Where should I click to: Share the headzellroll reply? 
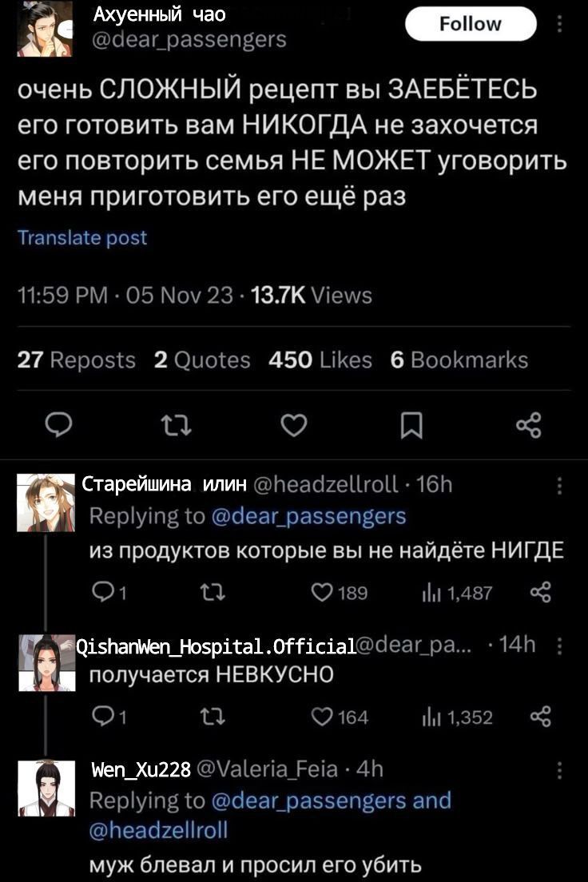(x=541, y=592)
